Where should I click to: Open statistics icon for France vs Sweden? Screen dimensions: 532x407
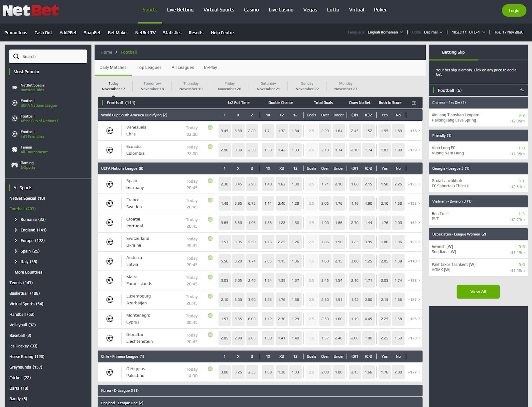click(210, 200)
